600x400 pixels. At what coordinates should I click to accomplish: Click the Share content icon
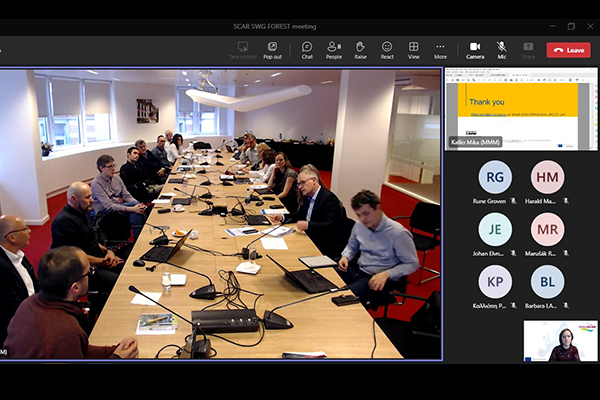(x=528, y=49)
